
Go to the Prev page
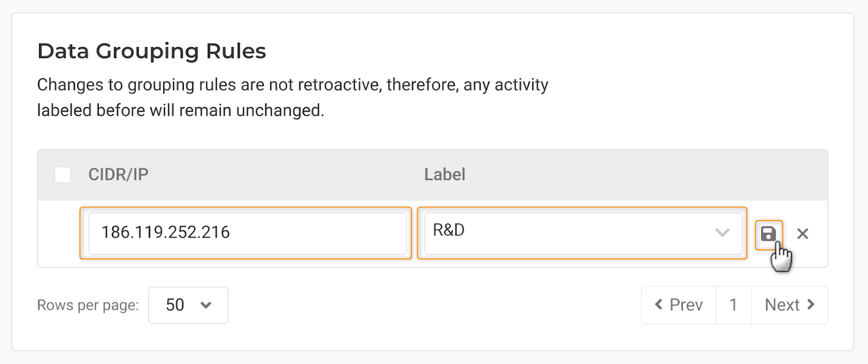pyautogui.click(x=679, y=305)
